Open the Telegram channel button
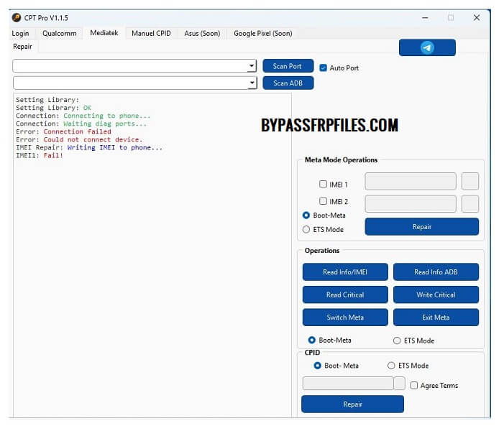The image size is (504, 431). click(427, 47)
